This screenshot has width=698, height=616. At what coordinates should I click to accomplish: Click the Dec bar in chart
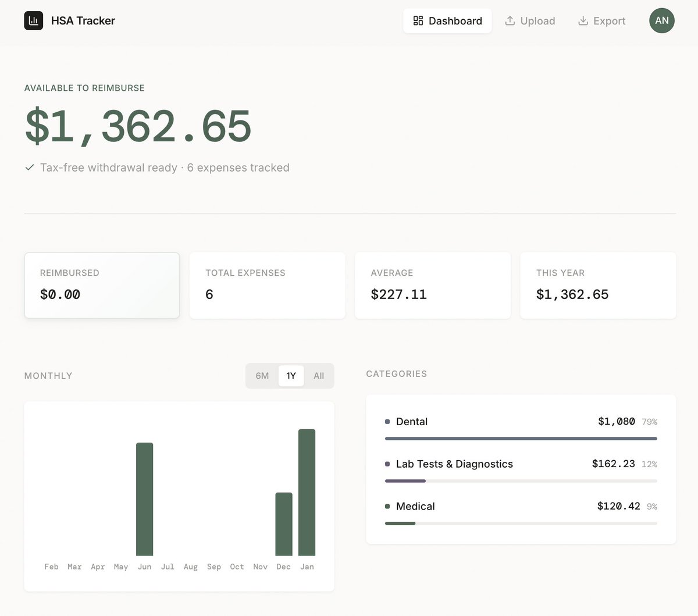pyautogui.click(x=284, y=524)
